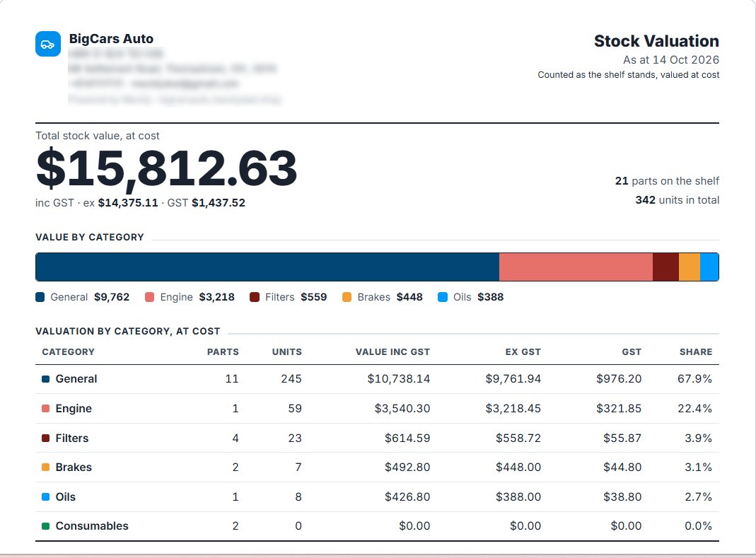
Task: Click General's share 67.9%
Action: (694, 379)
